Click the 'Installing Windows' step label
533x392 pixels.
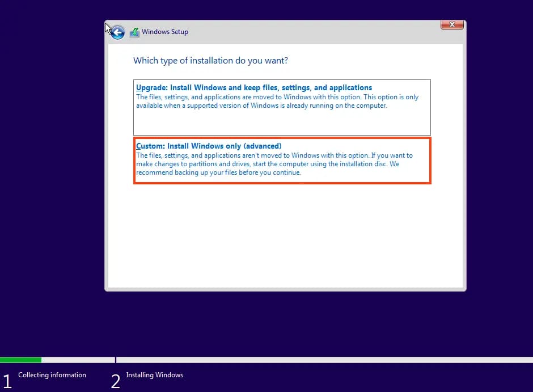[154, 375]
